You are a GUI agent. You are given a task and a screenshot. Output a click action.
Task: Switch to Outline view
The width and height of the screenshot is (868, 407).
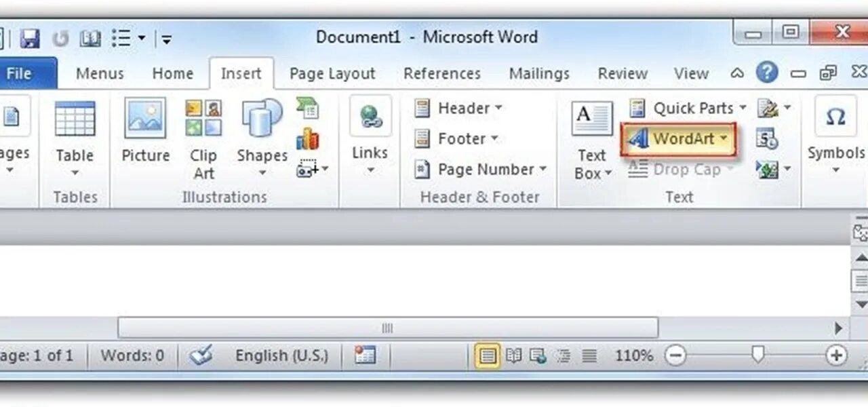click(x=563, y=355)
